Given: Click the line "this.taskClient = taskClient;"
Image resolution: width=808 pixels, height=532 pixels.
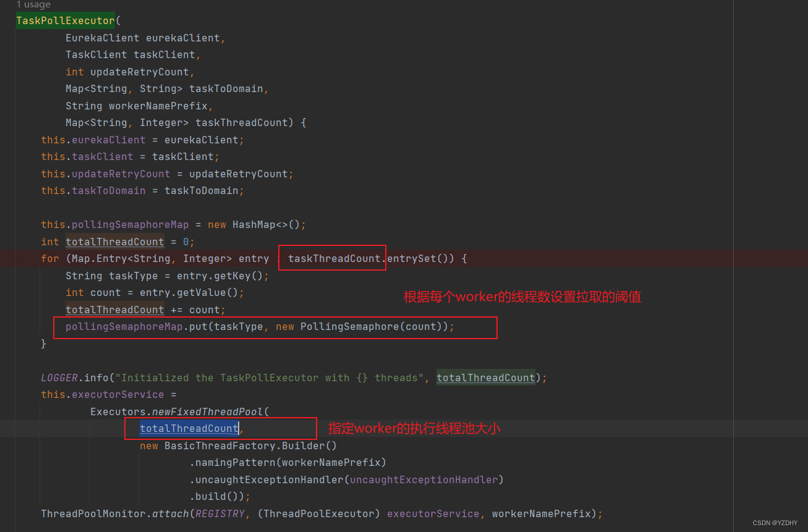Looking at the screenshot, I should point(130,157).
